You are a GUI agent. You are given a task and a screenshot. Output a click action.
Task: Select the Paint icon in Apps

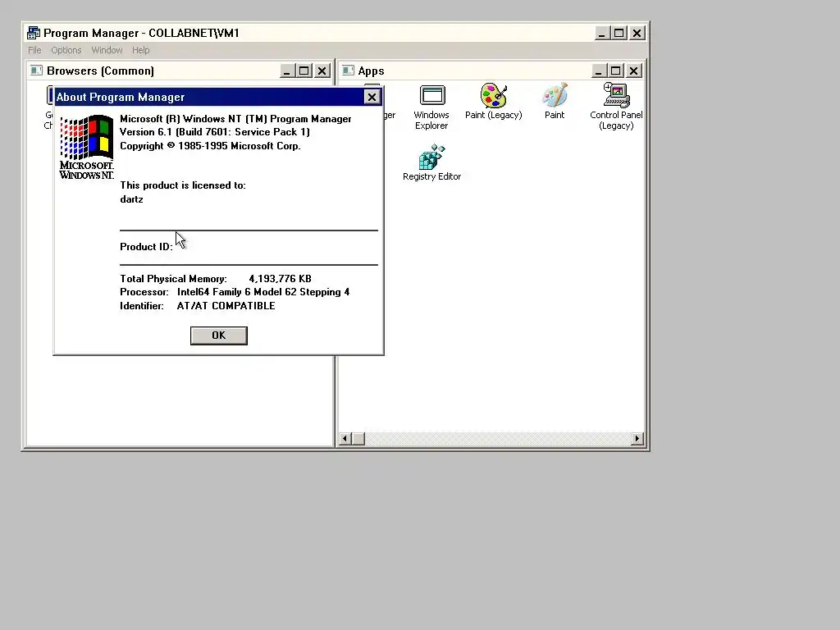(x=555, y=101)
